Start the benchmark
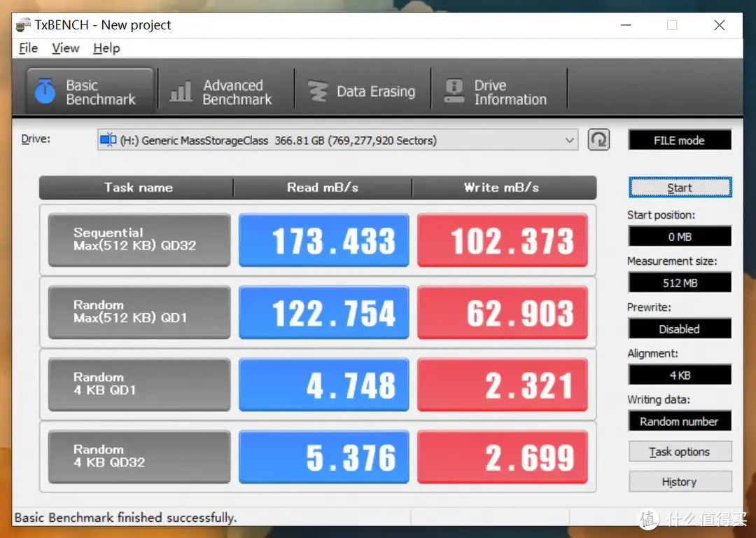Viewport: 756px width, 538px height. [x=680, y=188]
